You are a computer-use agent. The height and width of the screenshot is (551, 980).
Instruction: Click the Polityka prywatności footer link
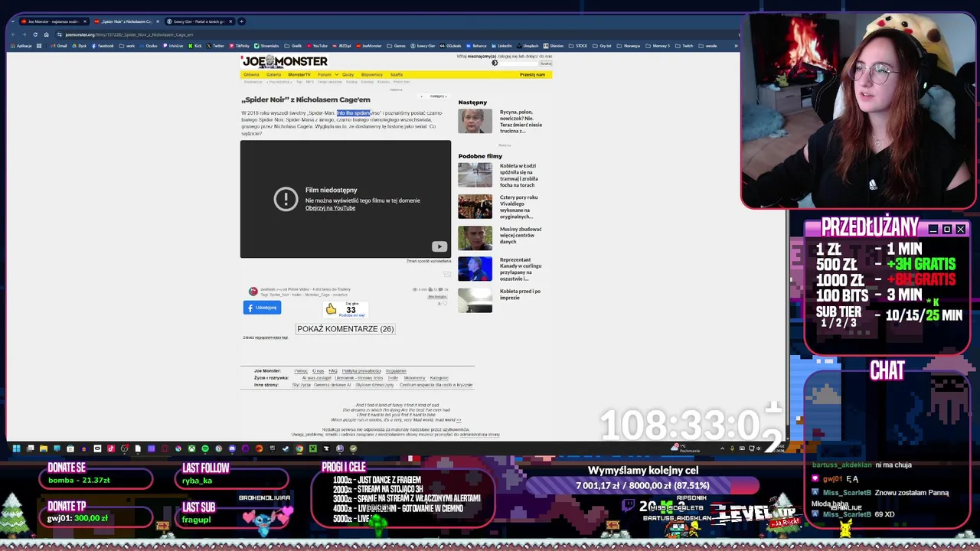click(361, 371)
